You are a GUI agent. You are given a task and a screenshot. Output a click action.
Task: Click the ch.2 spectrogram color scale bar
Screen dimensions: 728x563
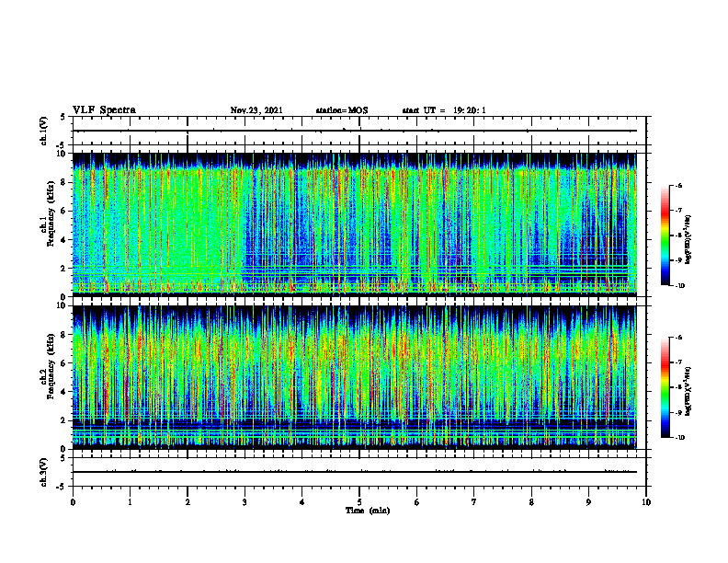tap(665, 387)
